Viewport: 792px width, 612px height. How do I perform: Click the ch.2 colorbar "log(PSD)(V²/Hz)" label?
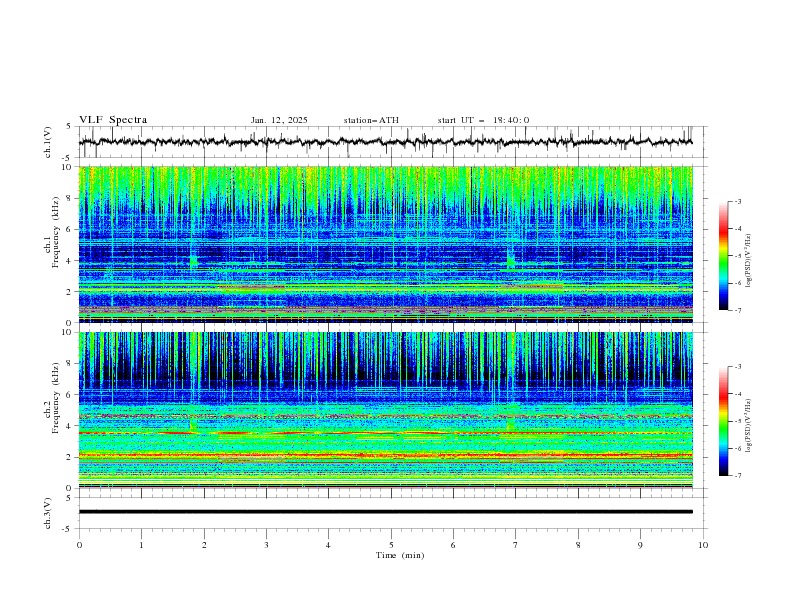coord(749,425)
